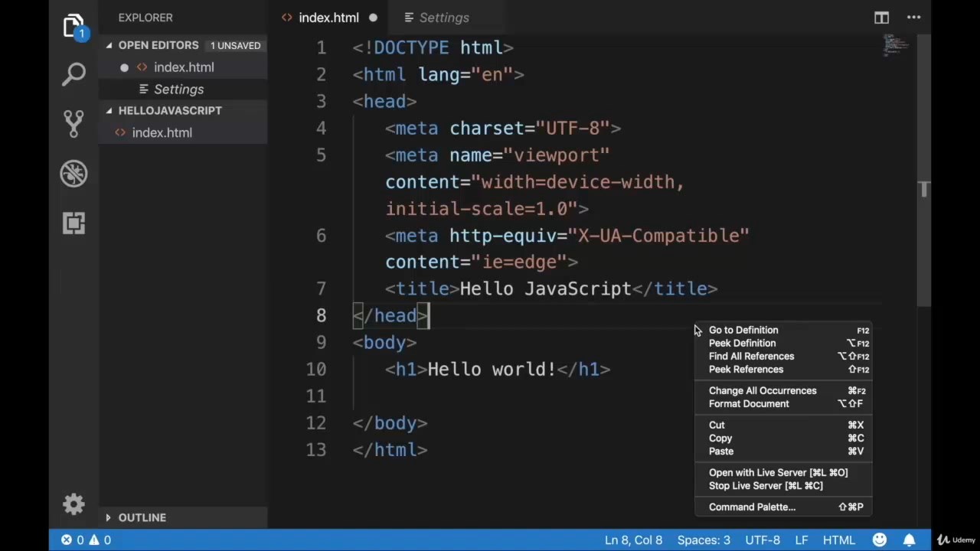Screen dimensions: 980x551
Task: Split the editor with the layout icon
Action: tap(881, 18)
